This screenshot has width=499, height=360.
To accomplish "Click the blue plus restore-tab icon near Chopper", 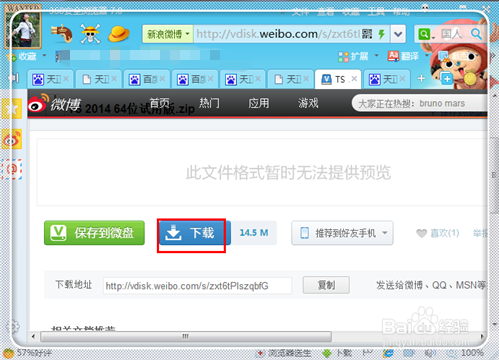I will [x=447, y=79].
